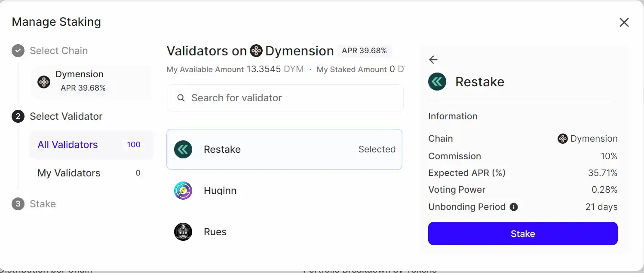Click the back arrow in the Restake panel
644x273 pixels.
coord(433,60)
